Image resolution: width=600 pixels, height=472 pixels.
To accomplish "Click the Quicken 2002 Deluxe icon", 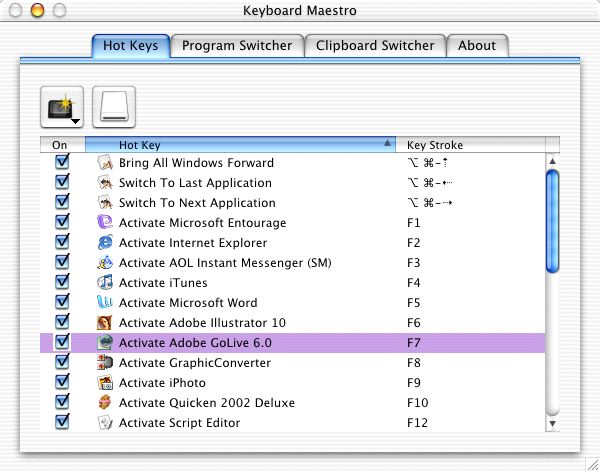I will pos(105,402).
